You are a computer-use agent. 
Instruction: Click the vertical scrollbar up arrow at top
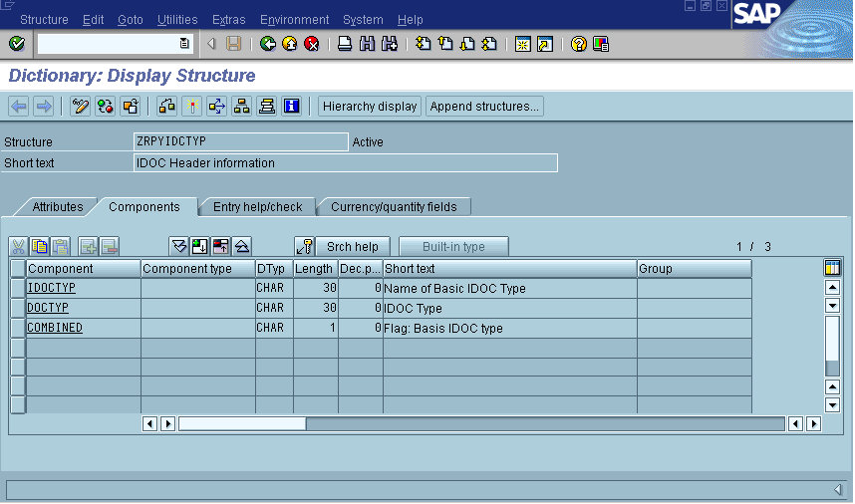[833, 287]
